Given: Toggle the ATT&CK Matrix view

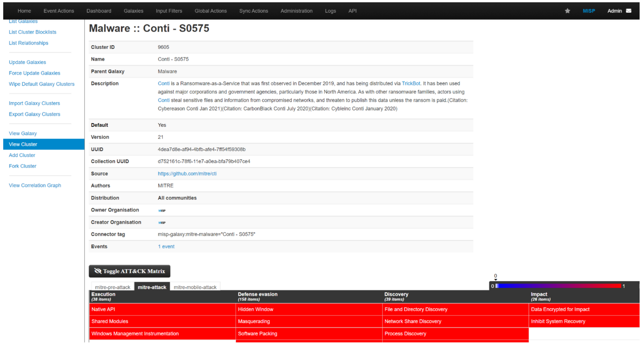Looking at the screenshot, I should [x=129, y=271].
